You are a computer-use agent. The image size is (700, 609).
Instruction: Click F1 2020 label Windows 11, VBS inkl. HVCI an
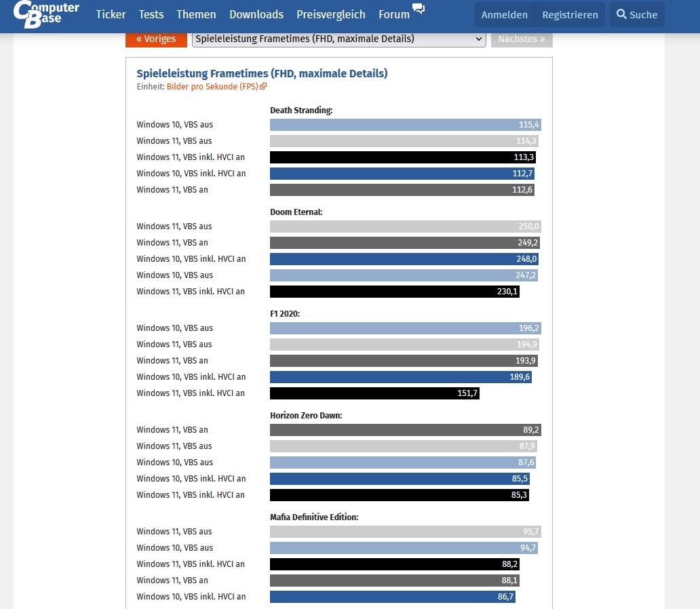tap(191, 393)
